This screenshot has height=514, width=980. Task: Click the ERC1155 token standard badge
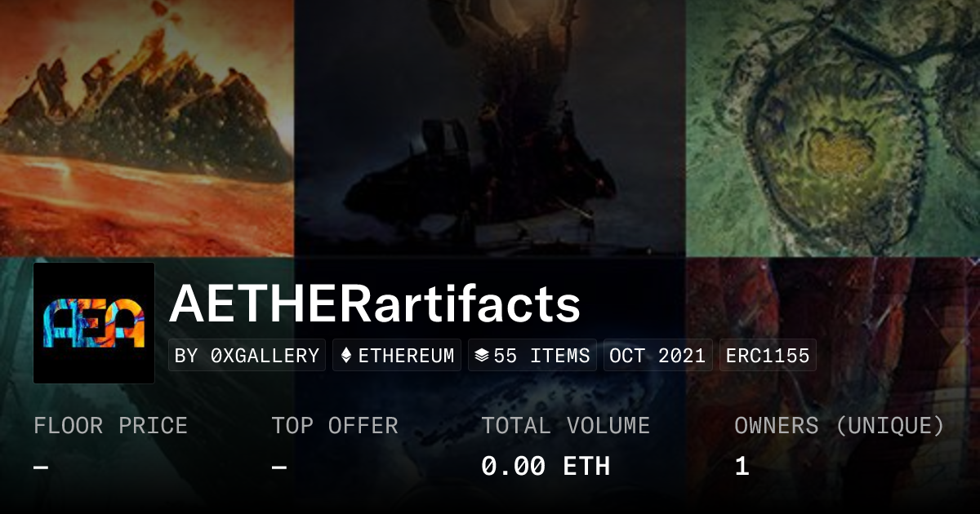[x=768, y=356]
